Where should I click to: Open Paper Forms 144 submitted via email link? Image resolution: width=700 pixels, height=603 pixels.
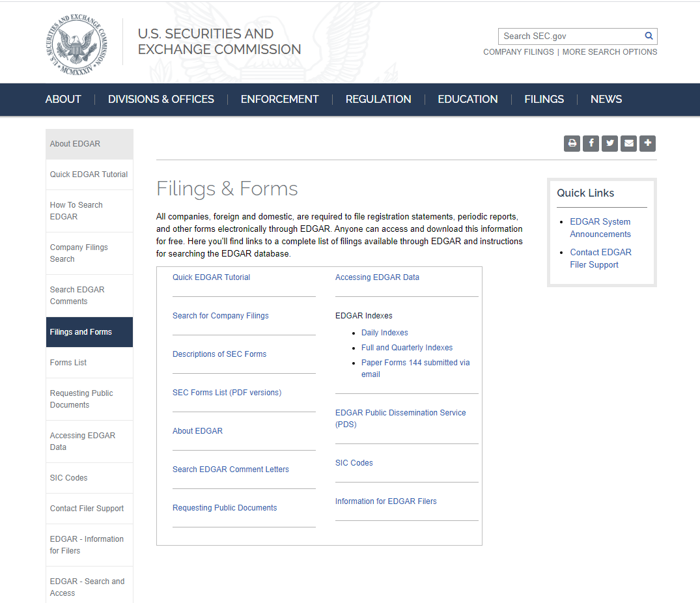click(x=415, y=368)
